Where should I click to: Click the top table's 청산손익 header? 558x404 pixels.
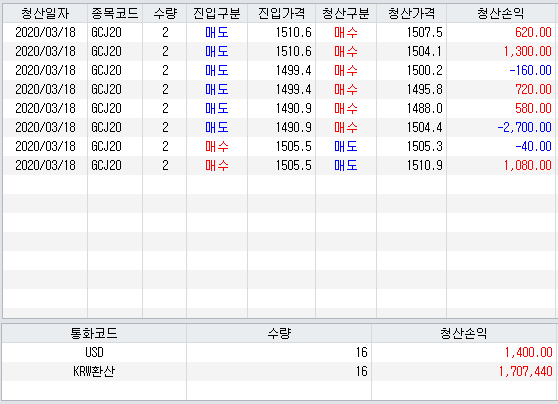501,14
